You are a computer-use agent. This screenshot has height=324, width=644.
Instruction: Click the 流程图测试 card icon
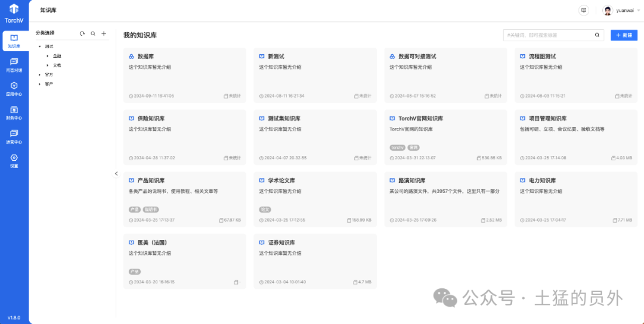(x=522, y=56)
